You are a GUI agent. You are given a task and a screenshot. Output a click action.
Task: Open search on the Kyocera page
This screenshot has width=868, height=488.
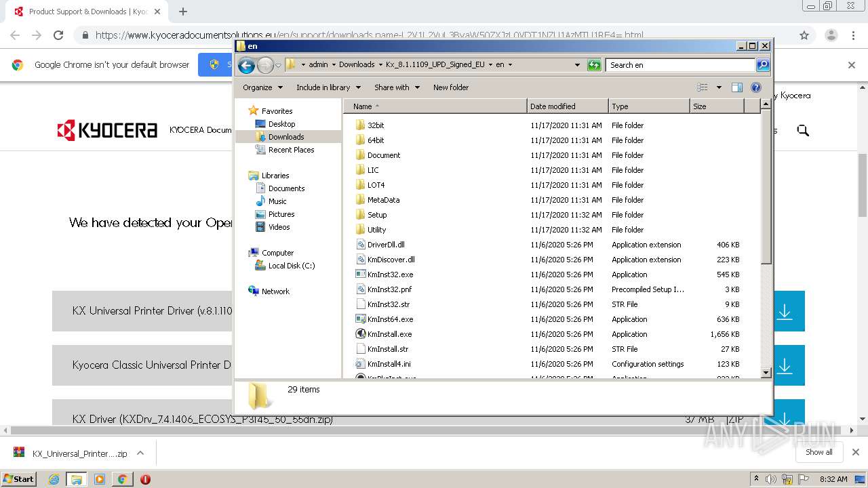(x=803, y=130)
